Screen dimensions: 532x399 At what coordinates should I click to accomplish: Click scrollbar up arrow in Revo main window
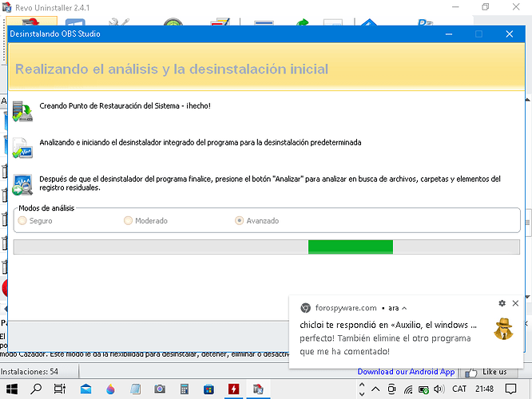tap(527, 100)
